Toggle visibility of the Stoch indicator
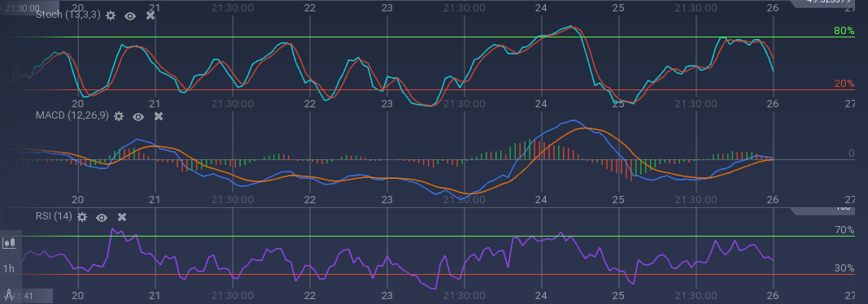The width and height of the screenshot is (868, 304). pos(130,16)
